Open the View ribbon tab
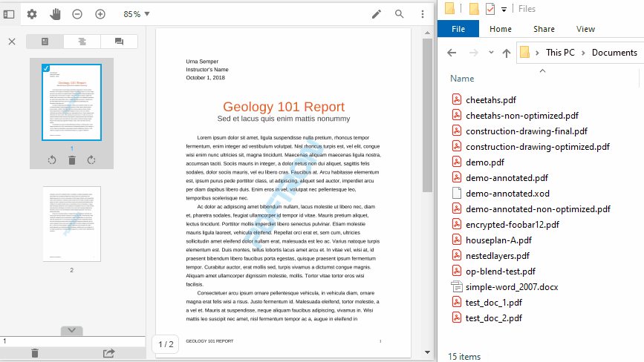Screen dimensions: 644x362 click(585, 29)
